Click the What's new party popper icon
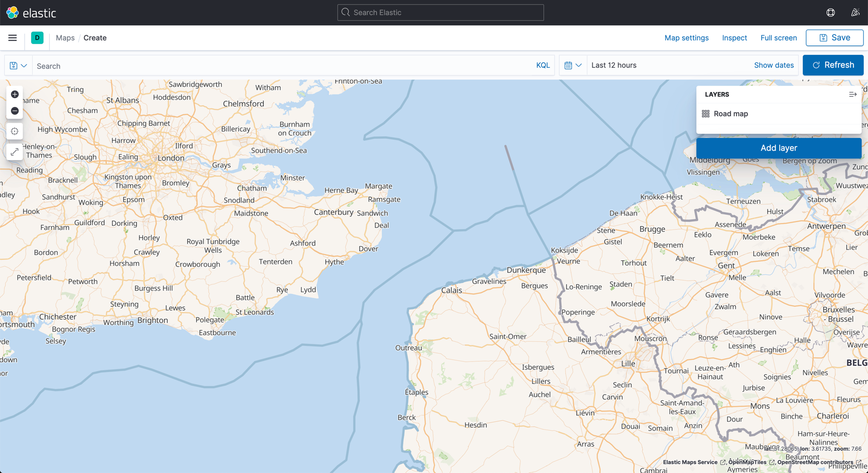Image resolution: width=868 pixels, height=473 pixels. pos(856,12)
